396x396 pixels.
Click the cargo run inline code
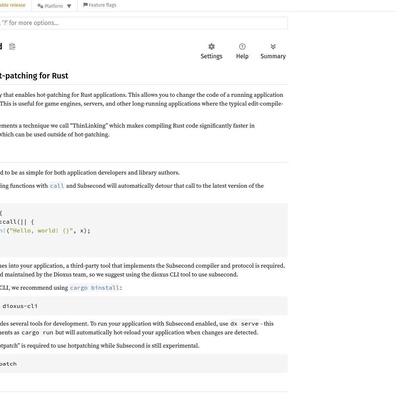point(37,333)
